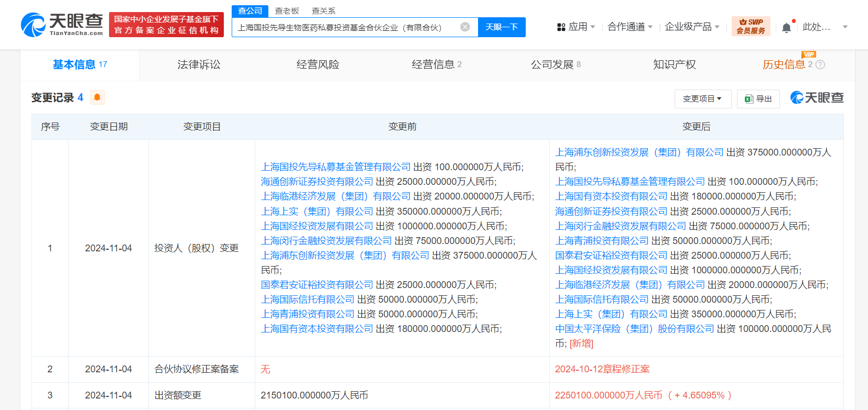Open the 经营风险 tab
Image resolution: width=868 pixels, height=410 pixels.
click(x=318, y=64)
